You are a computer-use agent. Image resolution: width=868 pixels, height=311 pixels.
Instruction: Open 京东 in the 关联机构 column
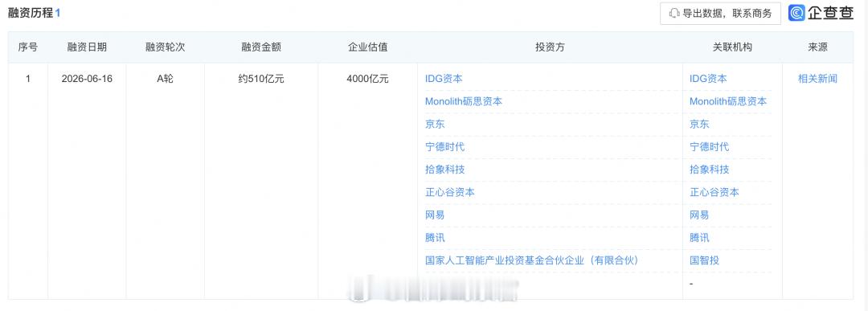pyautogui.click(x=699, y=124)
